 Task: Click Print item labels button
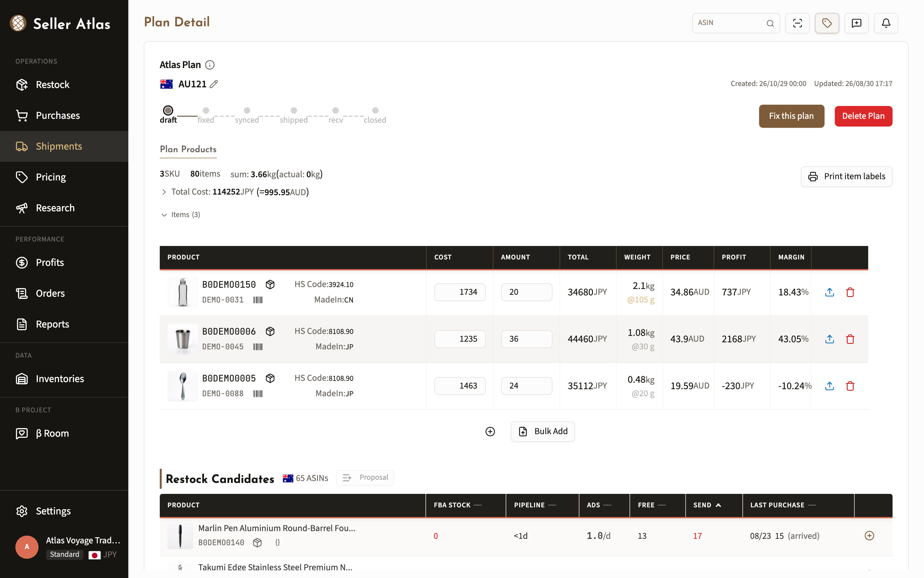point(846,177)
